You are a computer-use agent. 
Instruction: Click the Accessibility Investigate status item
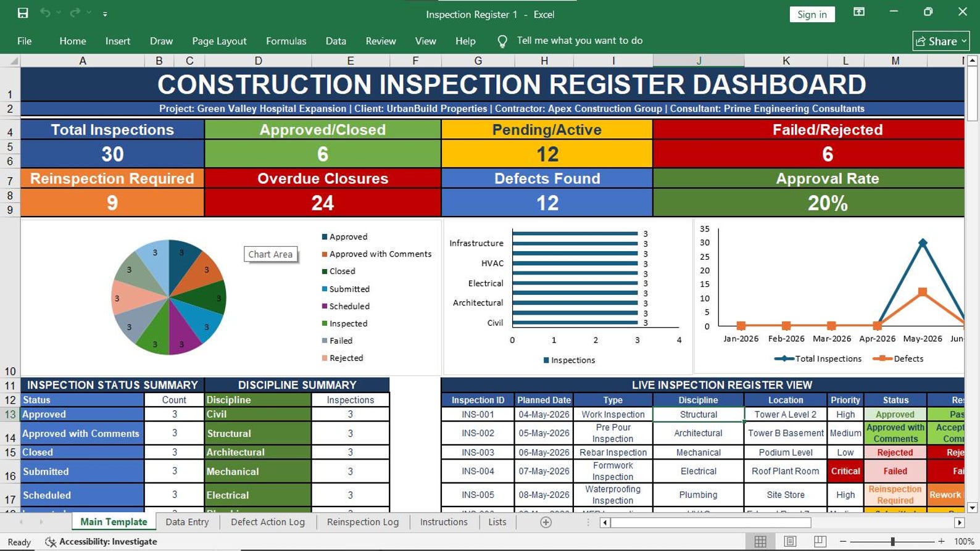[x=102, y=542]
